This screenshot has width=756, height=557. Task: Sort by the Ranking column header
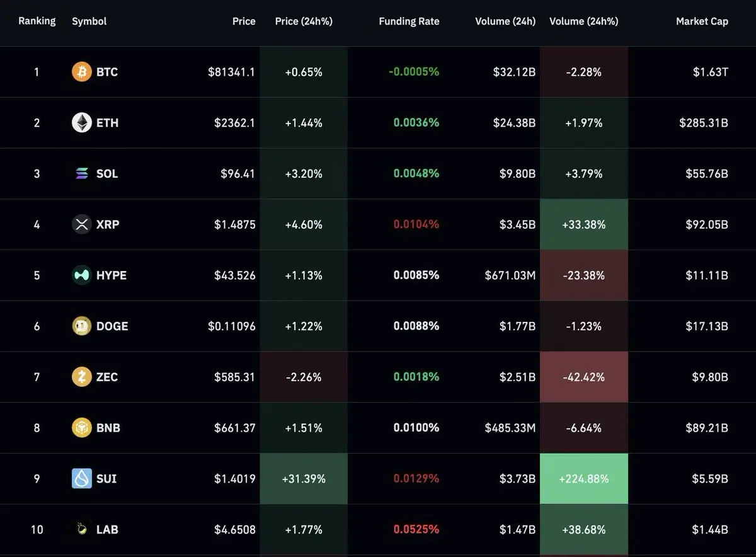37,21
